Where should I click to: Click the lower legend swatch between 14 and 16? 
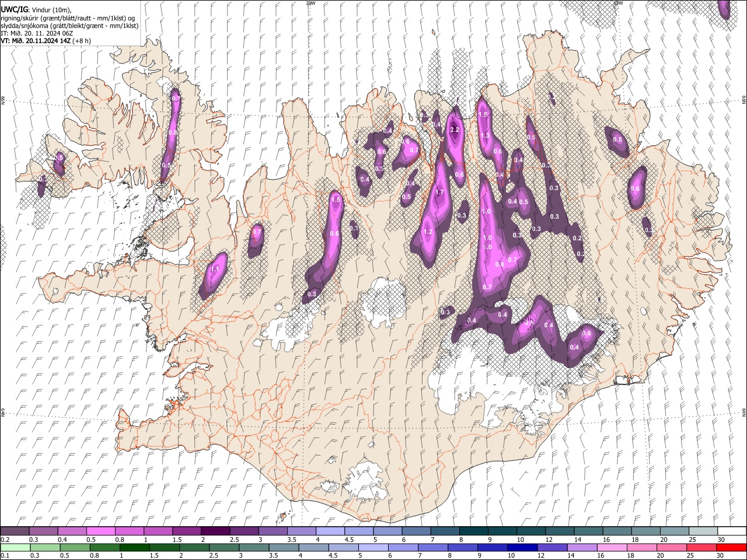(581, 547)
